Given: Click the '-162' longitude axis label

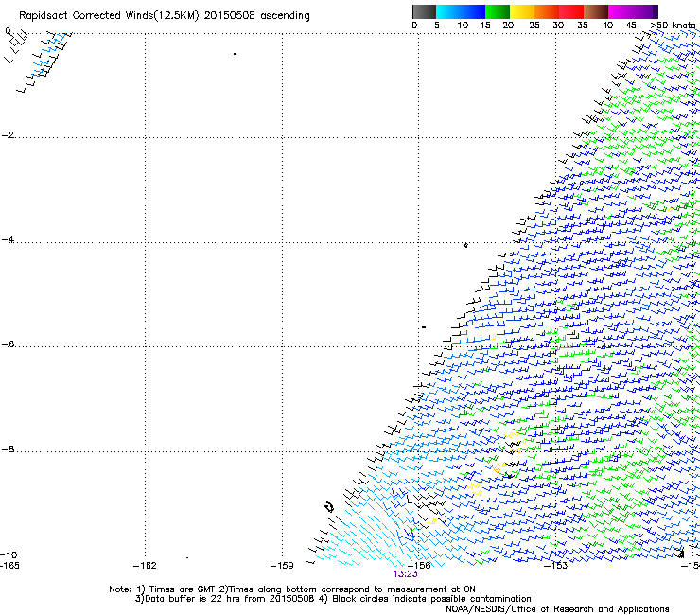Looking at the screenshot, I should pos(145,566).
